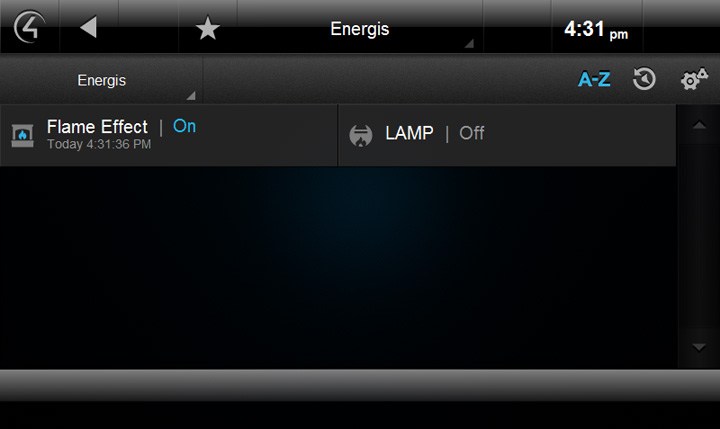Select the LAMP device row

coord(507,135)
